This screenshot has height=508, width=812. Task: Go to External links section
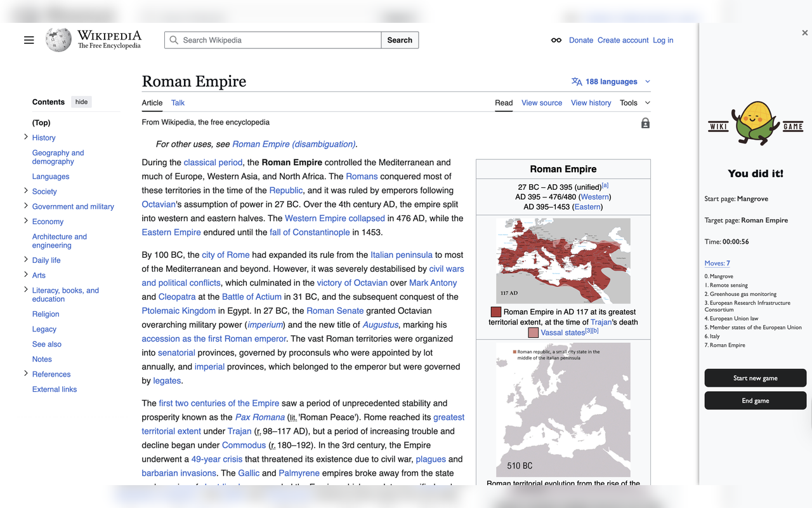(x=55, y=389)
